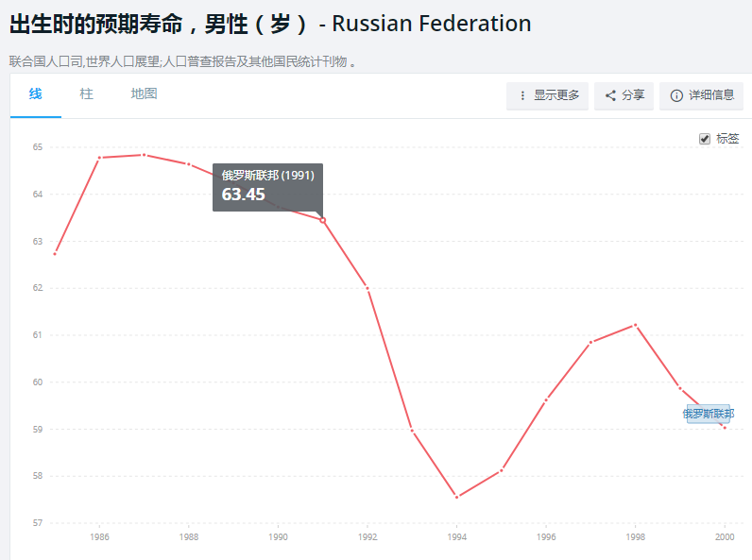752x560 pixels.
Task: Click the 1993 data point on the line
Action: pyautogui.click(x=412, y=431)
